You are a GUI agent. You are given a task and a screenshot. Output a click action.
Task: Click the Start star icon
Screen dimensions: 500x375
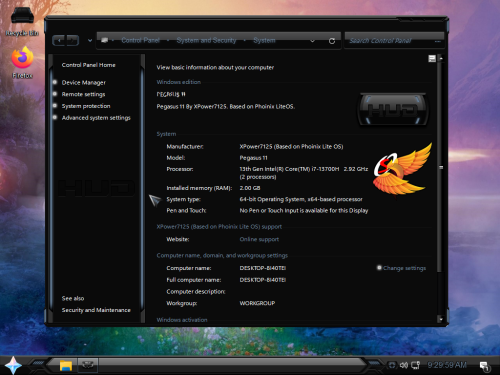click(13, 366)
